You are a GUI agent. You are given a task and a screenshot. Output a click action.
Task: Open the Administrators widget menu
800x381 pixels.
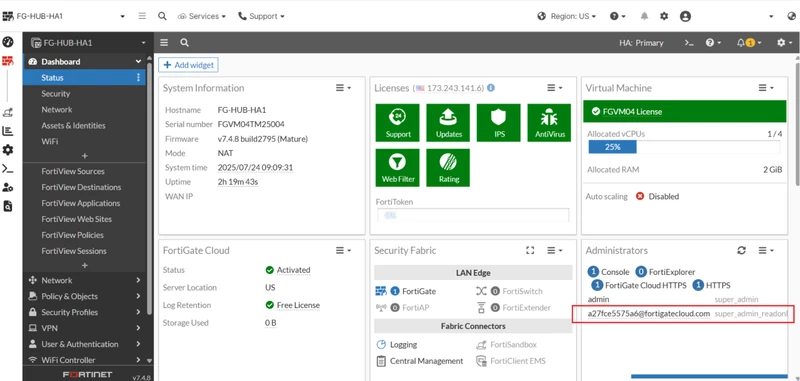click(x=765, y=250)
